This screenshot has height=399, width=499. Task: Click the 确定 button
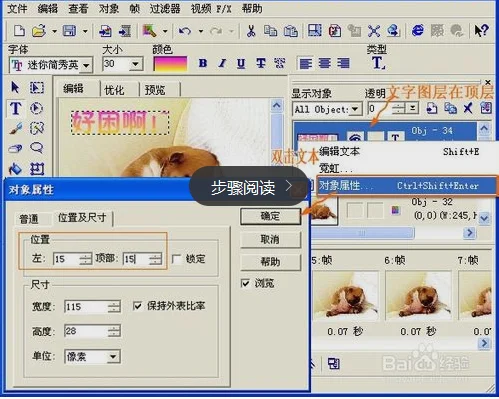click(270, 216)
